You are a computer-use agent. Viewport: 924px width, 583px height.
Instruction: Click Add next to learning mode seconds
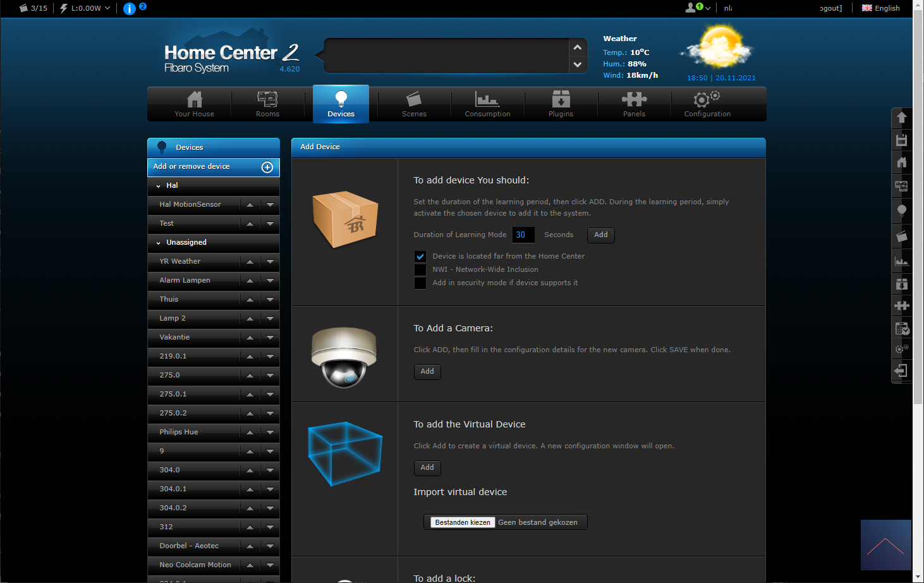click(601, 235)
